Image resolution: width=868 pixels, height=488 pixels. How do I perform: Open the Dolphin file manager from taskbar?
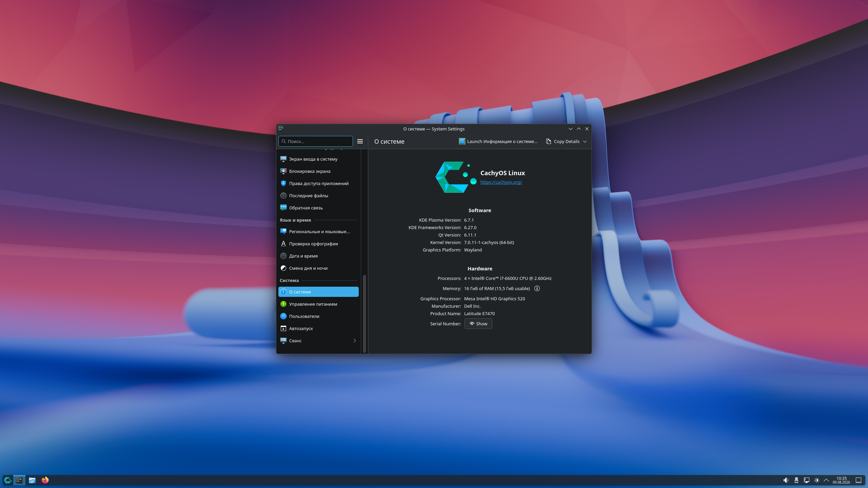point(32,480)
